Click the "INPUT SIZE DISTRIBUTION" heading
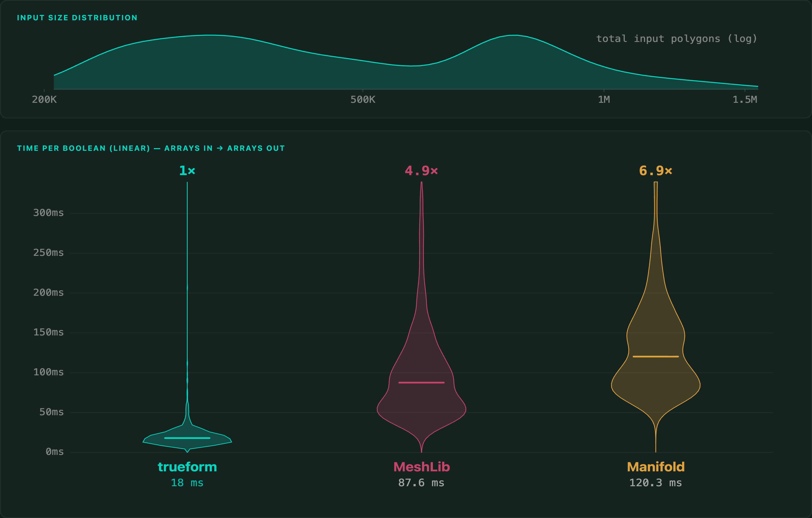 tap(77, 18)
